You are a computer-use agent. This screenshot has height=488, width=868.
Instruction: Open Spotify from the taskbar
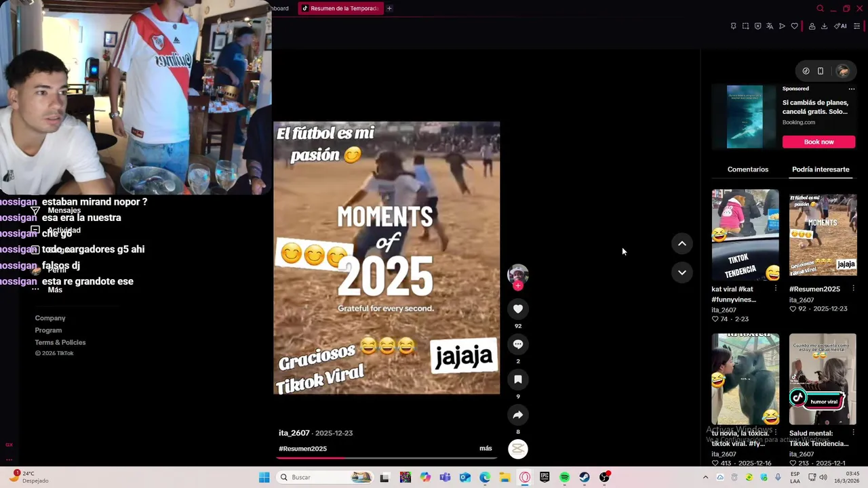tap(564, 477)
